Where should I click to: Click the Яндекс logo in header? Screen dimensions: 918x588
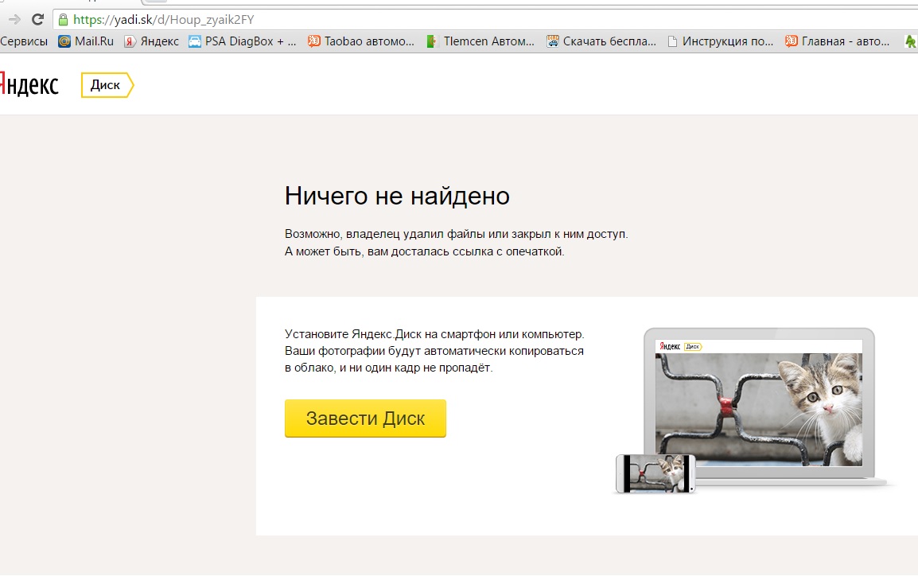coord(29,84)
